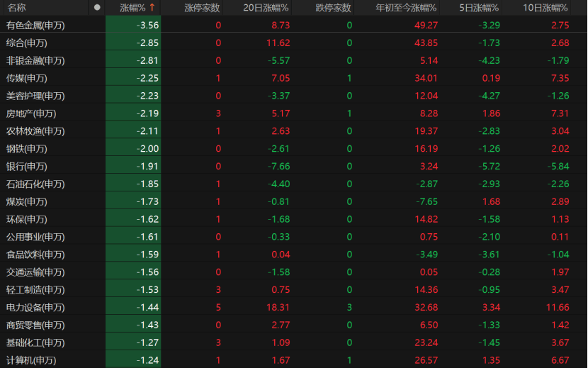Open the 计算机(申万) sector row

[30, 360]
